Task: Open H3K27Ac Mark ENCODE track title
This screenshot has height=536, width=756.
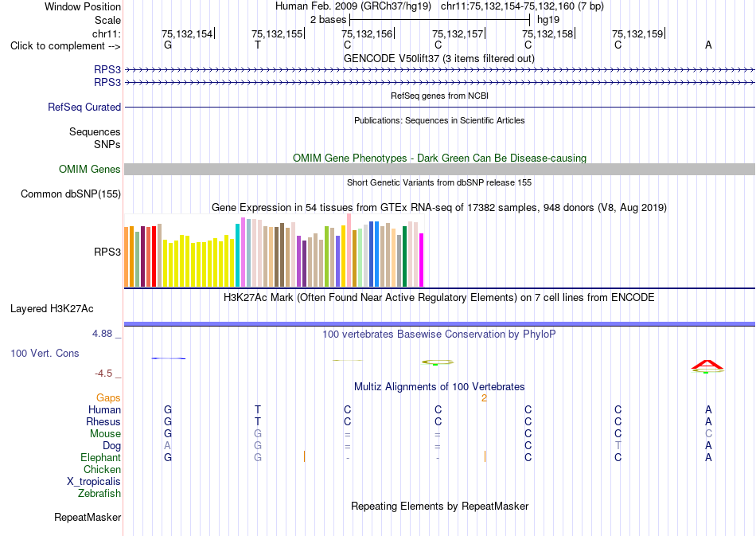Action: pos(439,297)
